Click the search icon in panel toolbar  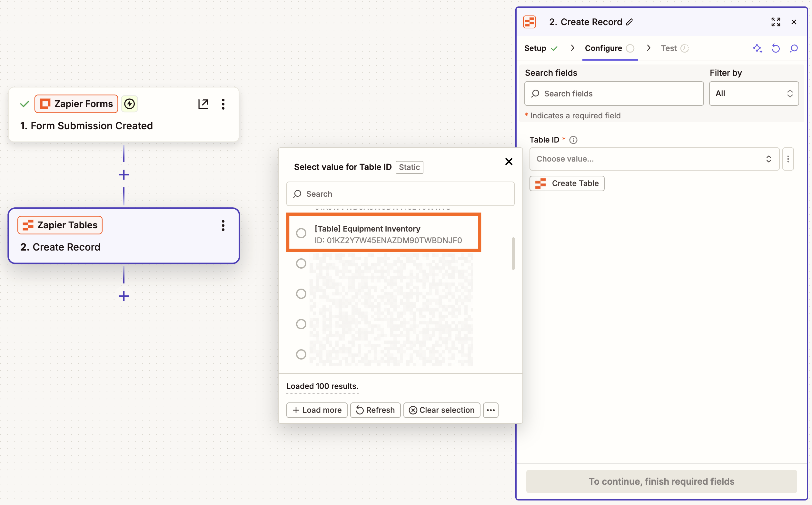coord(794,48)
